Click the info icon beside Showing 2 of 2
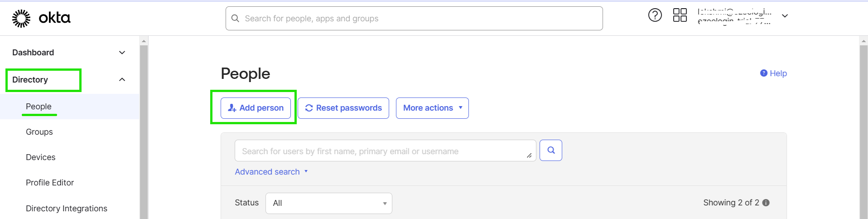Image resolution: width=868 pixels, height=219 pixels. [766, 203]
